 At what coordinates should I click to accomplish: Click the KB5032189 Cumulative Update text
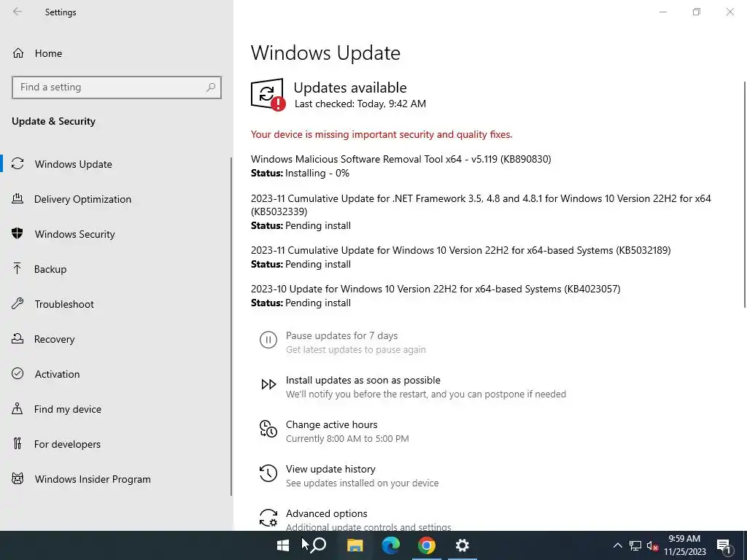point(461,251)
